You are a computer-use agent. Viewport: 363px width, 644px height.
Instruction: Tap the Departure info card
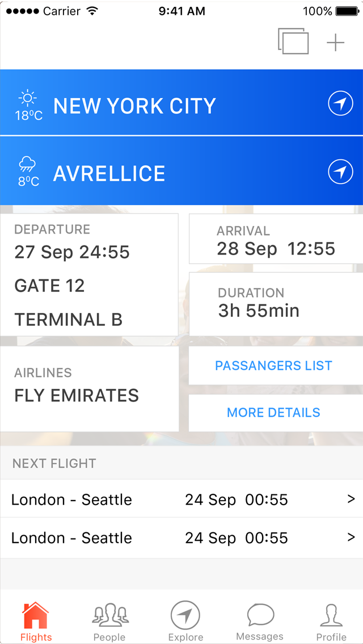(x=89, y=275)
